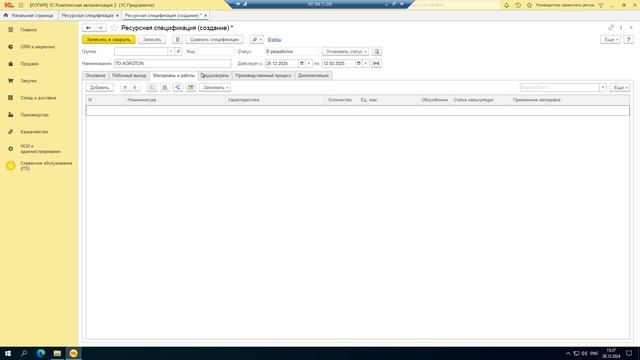
Task: Switch to Основное tab
Action: (95, 76)
